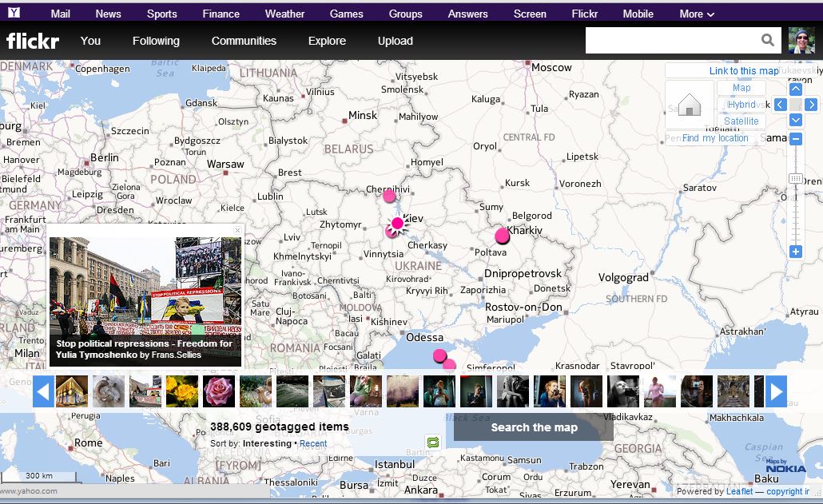Open Stop political repressions photo preview
Viewport: 823px width, 504px height.
[145, 302]
